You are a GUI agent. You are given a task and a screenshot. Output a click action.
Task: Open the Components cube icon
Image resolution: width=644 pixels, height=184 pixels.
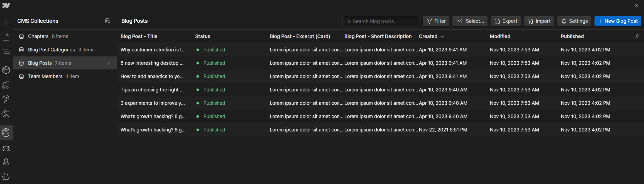point(6,70)
